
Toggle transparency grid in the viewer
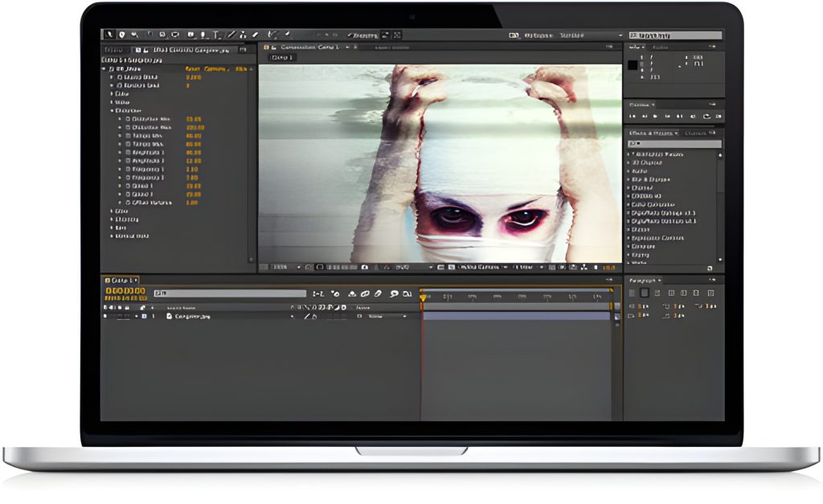point(450,267)
